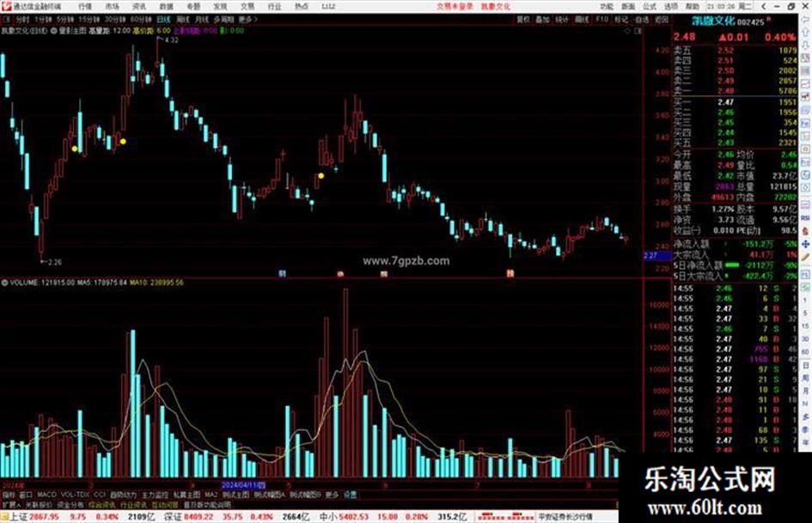Click the 窗口 tab in indicator bar
The height and width of the screenshot is (523, 812).
tap(26, 495)
